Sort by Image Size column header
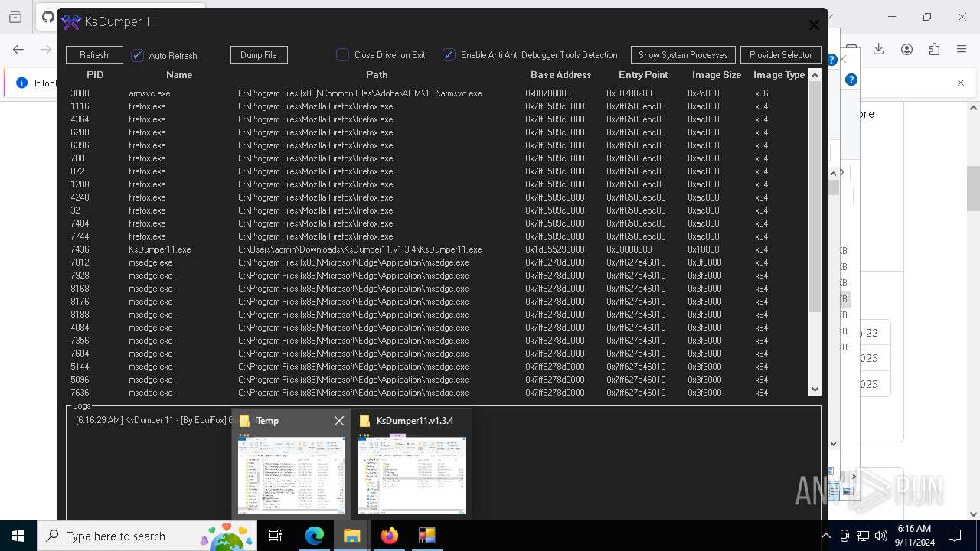Screen dimensions: 980x551 click(x=717, y=75)
